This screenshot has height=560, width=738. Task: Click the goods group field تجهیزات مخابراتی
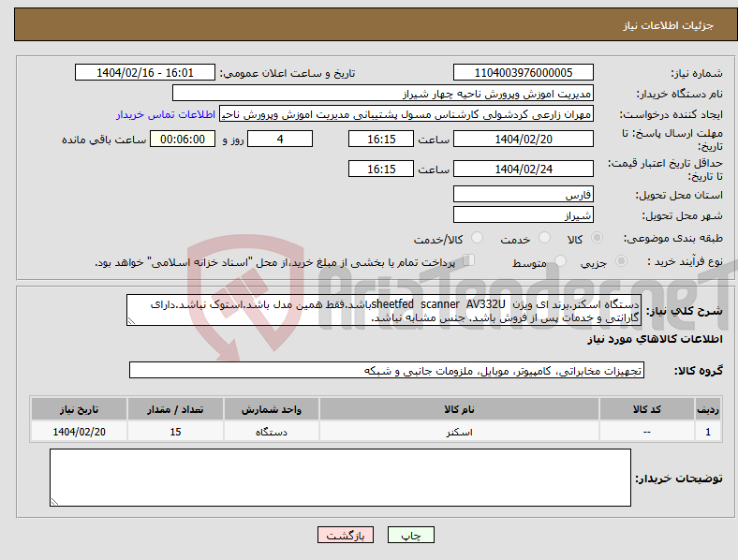coord(387,370)
